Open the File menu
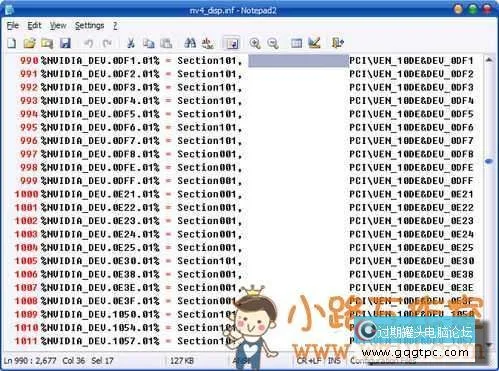Image resolution: width=499 pixels, height=371 pixels. coord(13,26)
